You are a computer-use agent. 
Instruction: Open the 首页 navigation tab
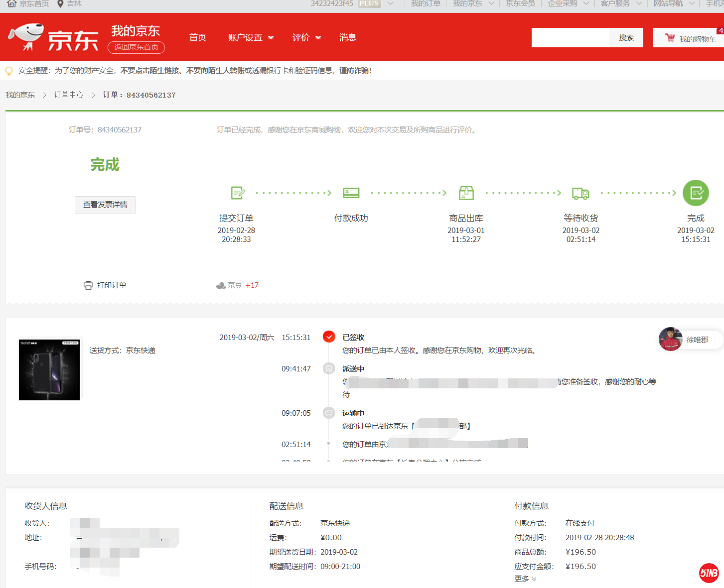click(198, 37)
